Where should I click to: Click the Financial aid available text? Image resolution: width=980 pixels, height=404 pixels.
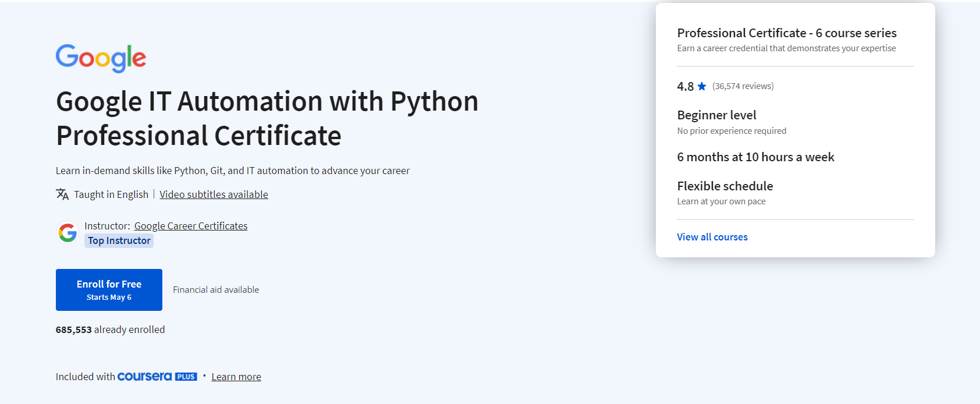tap(216, 290)
